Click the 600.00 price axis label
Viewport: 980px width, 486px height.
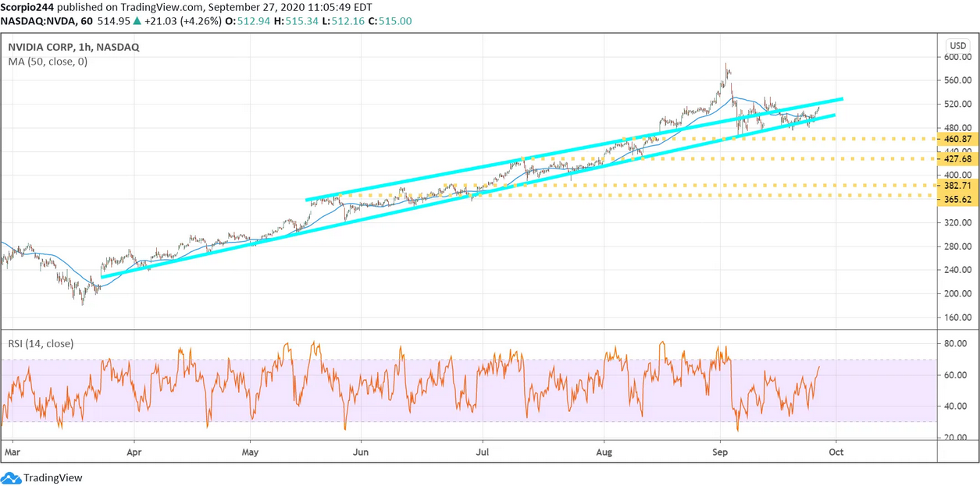(x=957, y=57)
